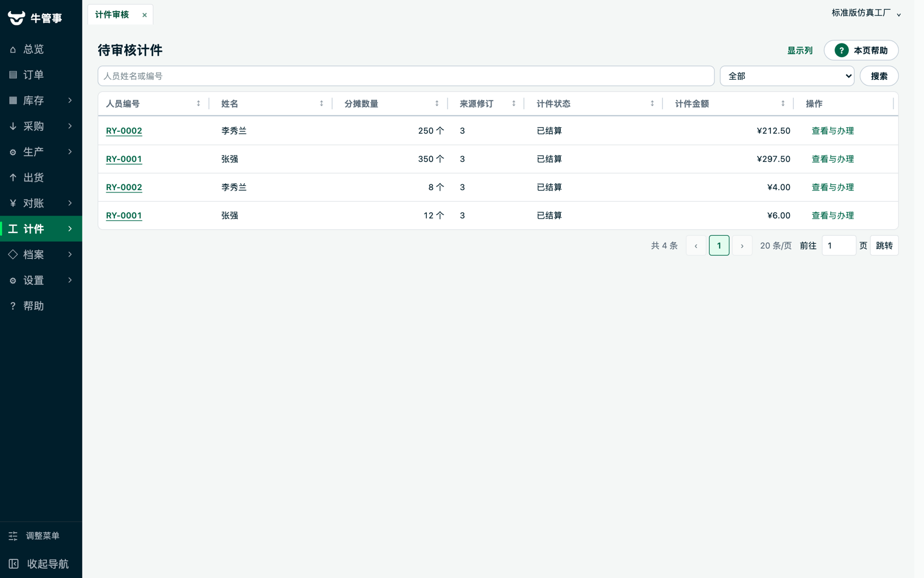The height and width of the screenshot is (578, 924).
Task: Click the 前往 page number input
Action: point(839,246)
